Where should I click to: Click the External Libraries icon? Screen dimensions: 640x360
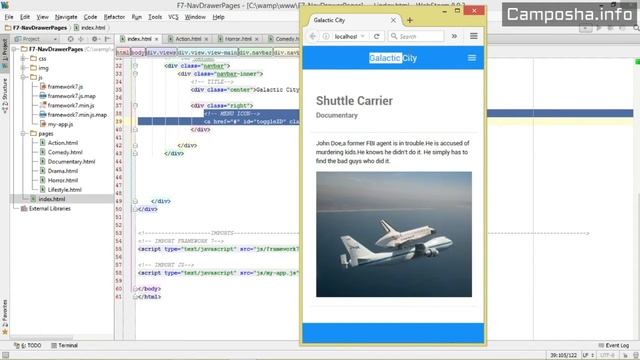tap(24, 209)
